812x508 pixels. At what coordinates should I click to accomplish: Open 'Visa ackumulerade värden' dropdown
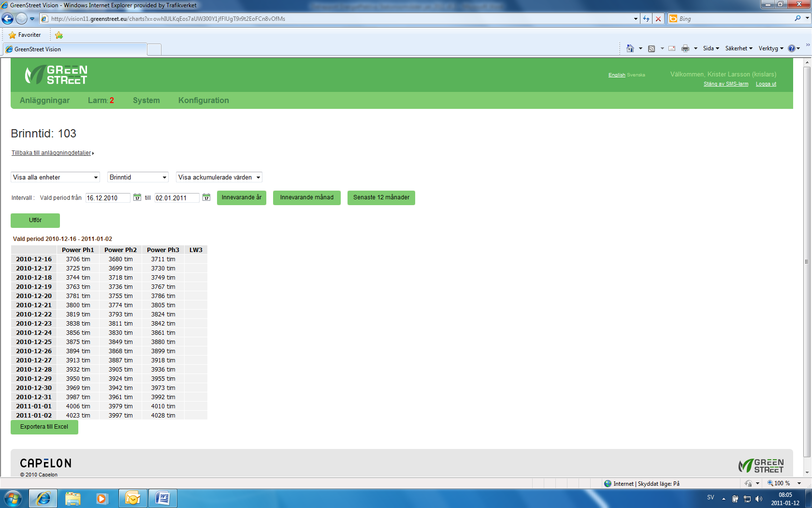[219, 177]
